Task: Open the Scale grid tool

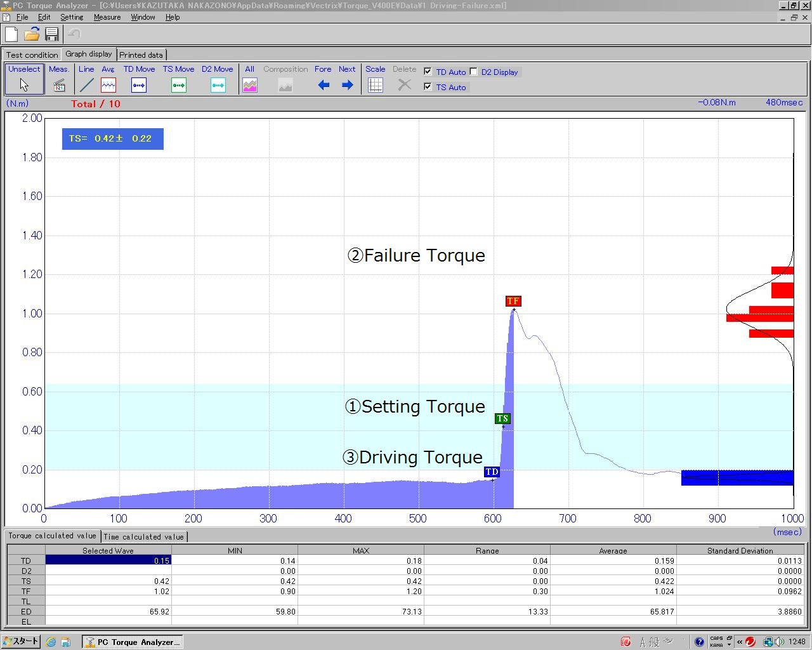Action: click(x=376, y=79)
